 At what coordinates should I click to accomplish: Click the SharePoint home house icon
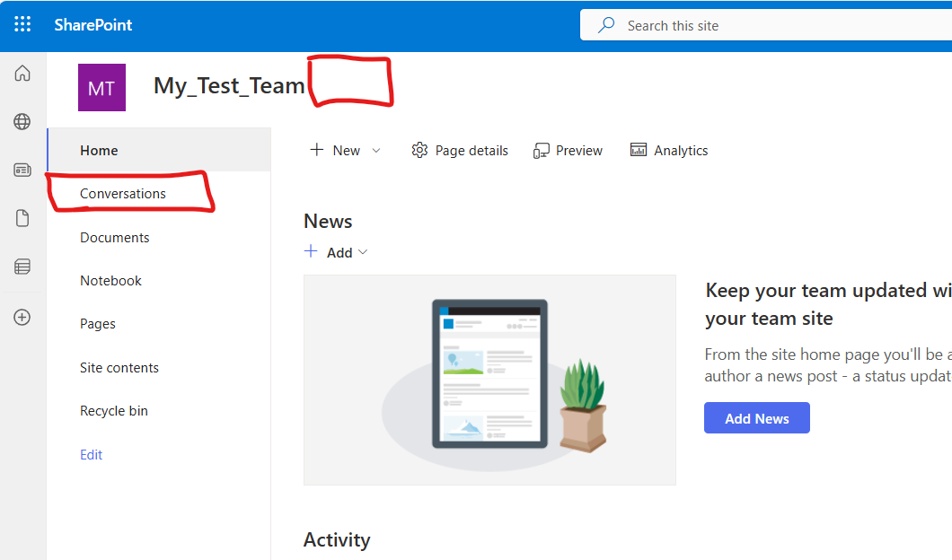tap(22, 74)
